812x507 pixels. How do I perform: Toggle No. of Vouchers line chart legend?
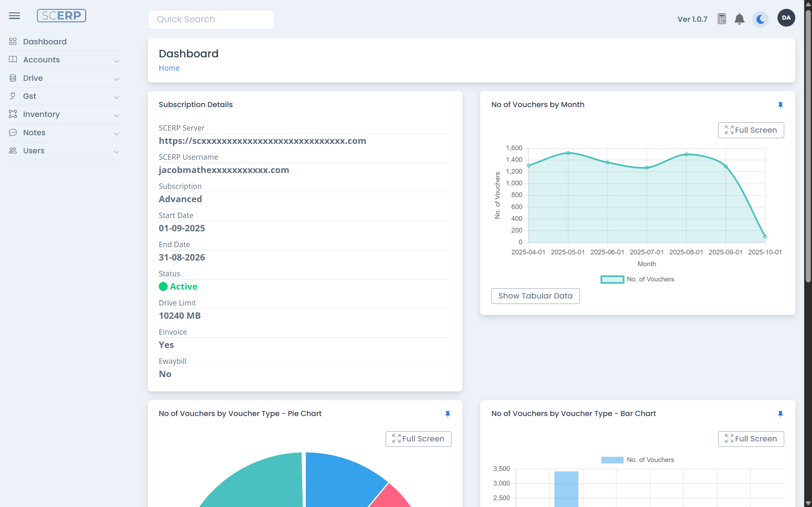pos(637,279)
